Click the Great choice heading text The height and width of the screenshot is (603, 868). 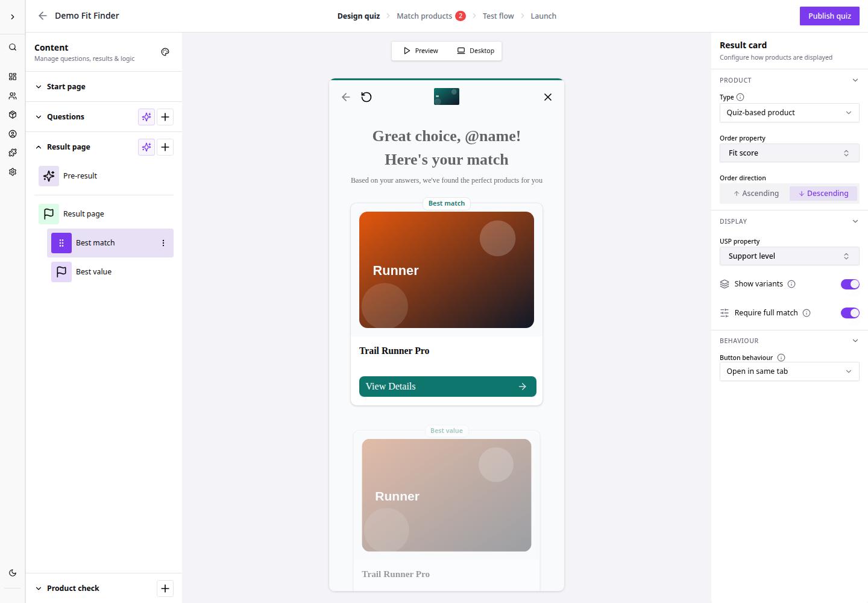click(x=447, y=148)
